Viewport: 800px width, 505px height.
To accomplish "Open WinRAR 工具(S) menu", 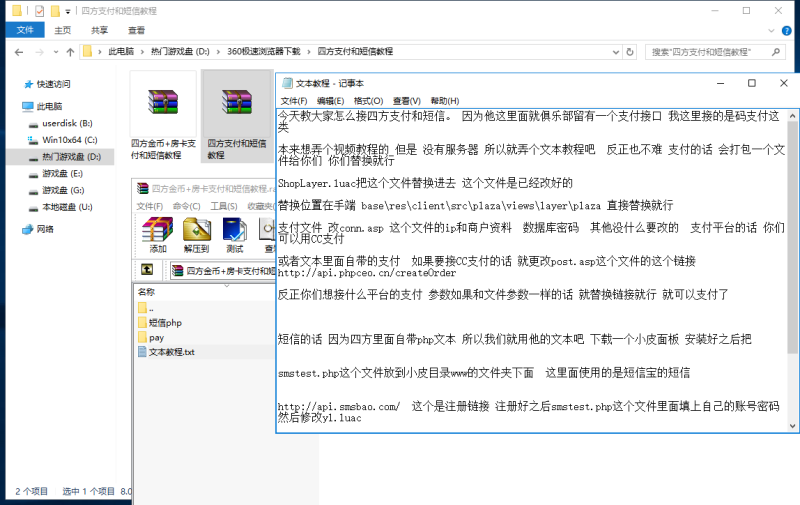I will (223, 206).
